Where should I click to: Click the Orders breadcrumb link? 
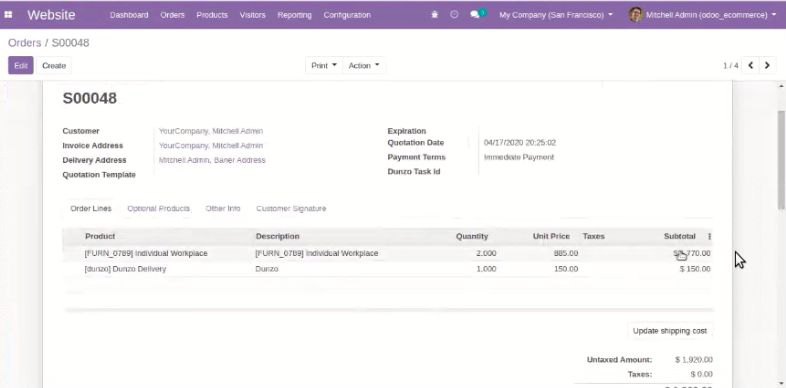[24, 43]
